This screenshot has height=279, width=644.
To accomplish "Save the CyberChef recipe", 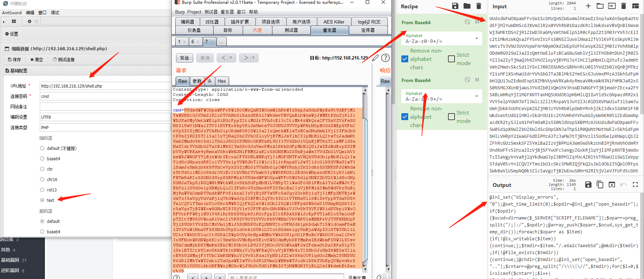I will tap(455, 6).
